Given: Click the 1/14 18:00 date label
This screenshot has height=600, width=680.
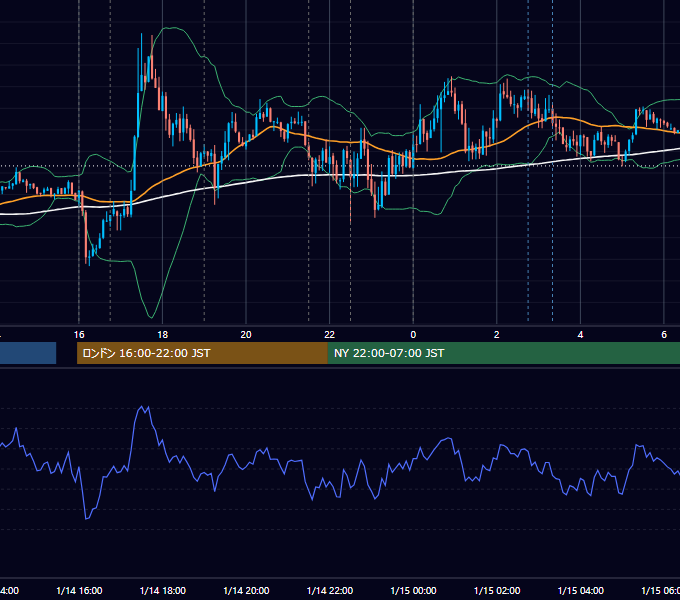Looking at the screenshot, I should tap(163, 590).
